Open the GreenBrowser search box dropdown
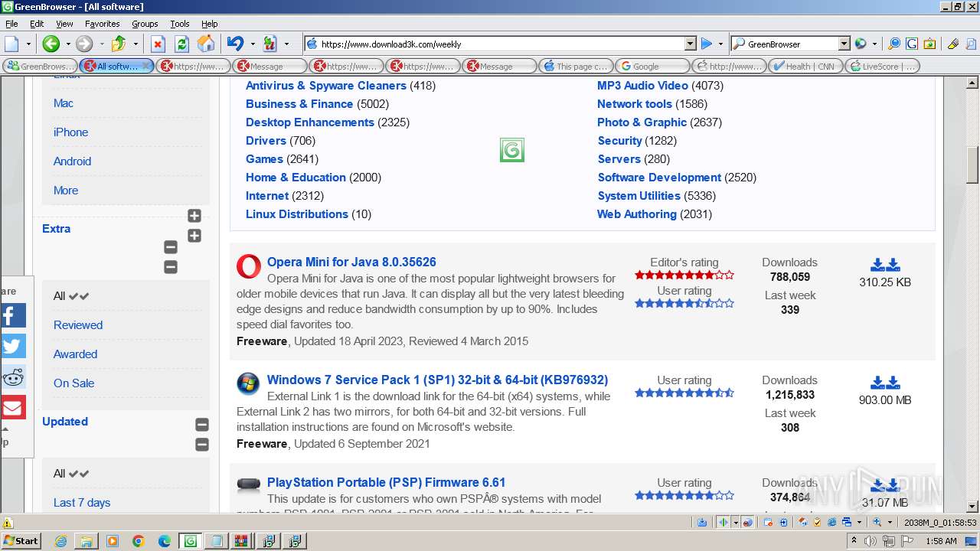The height and width of the screenshot is (551, 980). point(844,44)
